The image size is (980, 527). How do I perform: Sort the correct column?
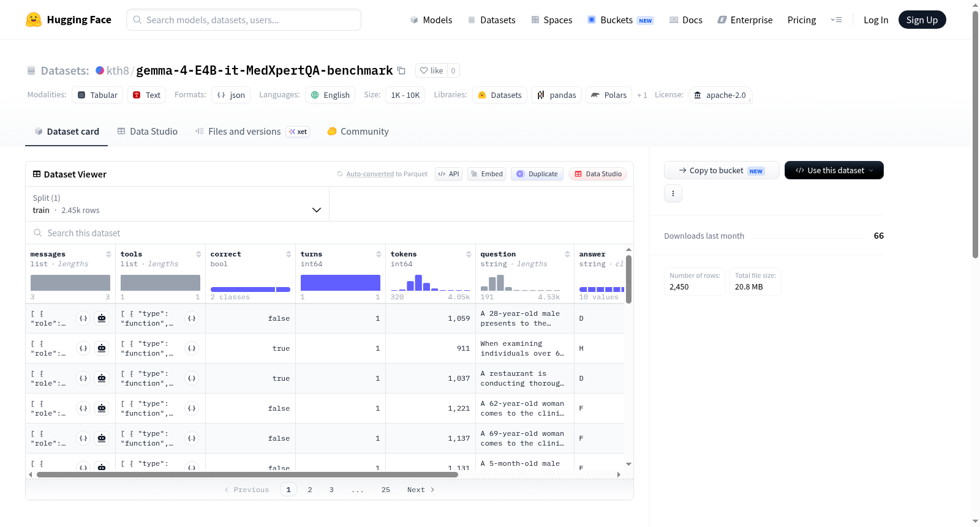tap(288, 254)
